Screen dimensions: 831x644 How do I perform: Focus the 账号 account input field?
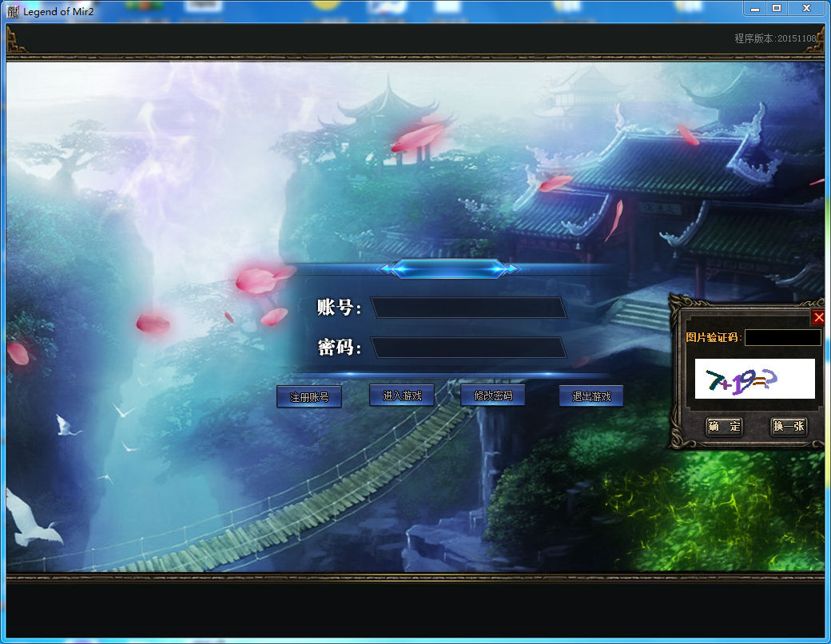[x=469, y=308]
